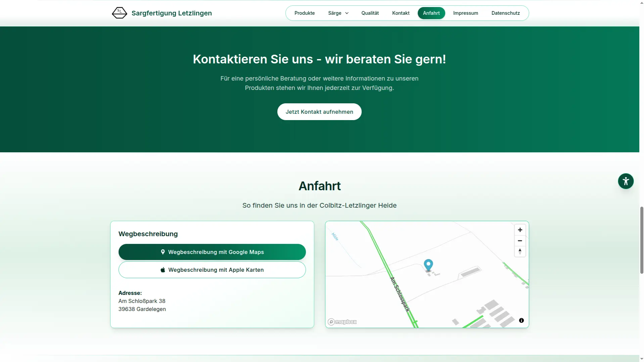Zoom in on the map
Screen dimensions: 644x362
tap(520, 230)
